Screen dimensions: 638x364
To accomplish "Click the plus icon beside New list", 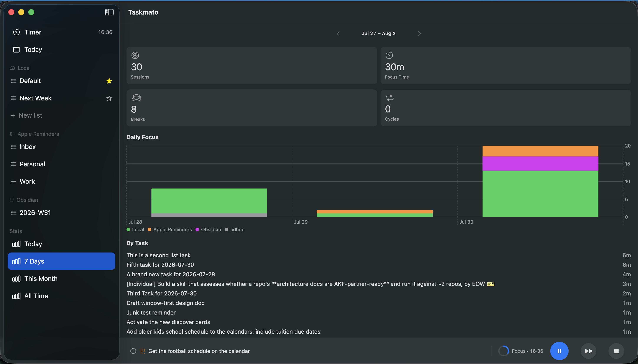I will click(13, 115).
